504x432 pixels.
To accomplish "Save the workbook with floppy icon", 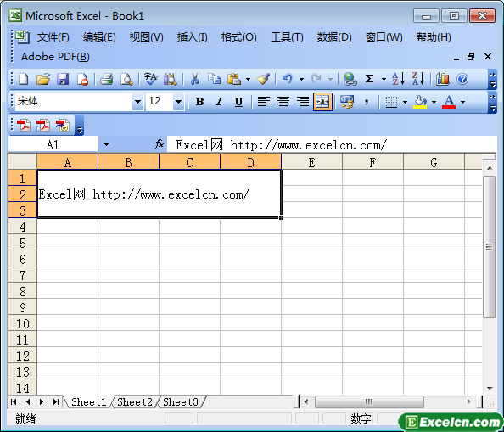I will click(63, 79).
